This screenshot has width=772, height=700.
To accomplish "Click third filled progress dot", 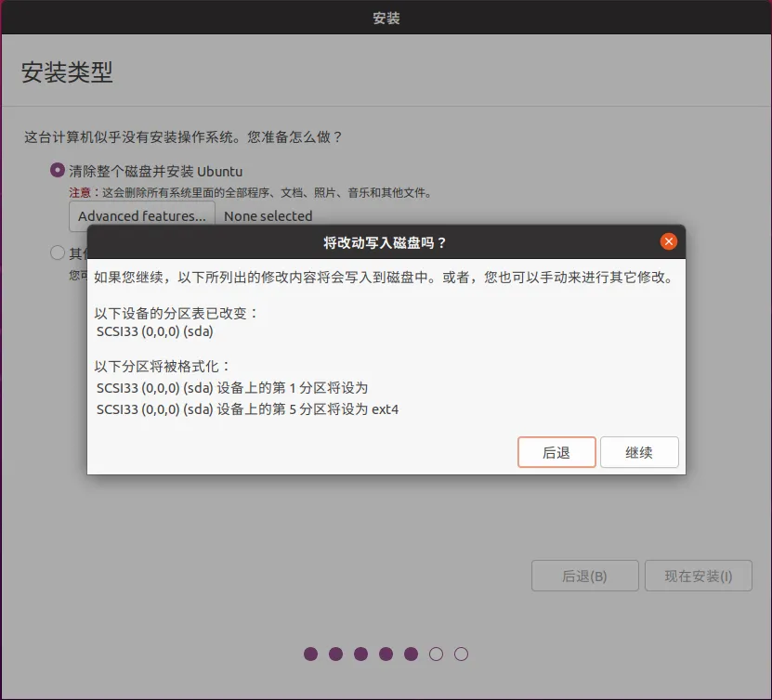I will click(360, 654).
